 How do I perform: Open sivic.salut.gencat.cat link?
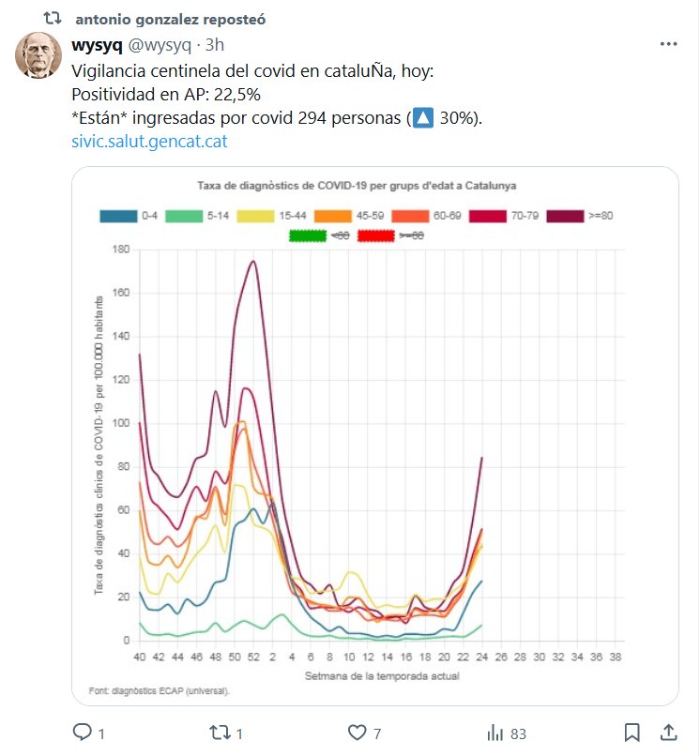(149, 142)
